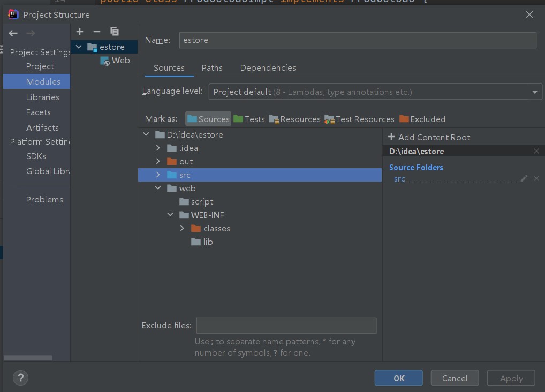Expand the classes folder
The width and height of the screenshot is (545, 392).
coord(182,228)
